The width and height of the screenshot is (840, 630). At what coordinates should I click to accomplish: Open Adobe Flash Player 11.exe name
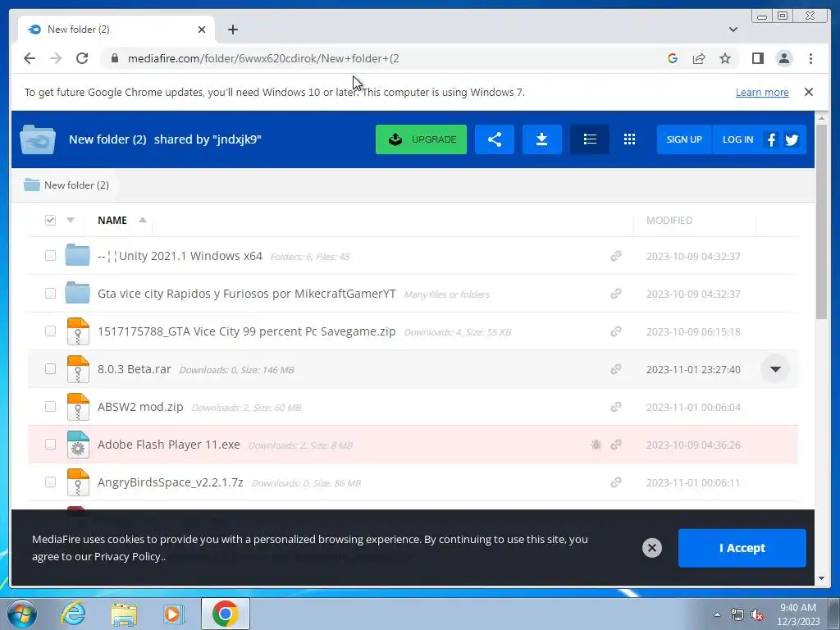[169, 445]
